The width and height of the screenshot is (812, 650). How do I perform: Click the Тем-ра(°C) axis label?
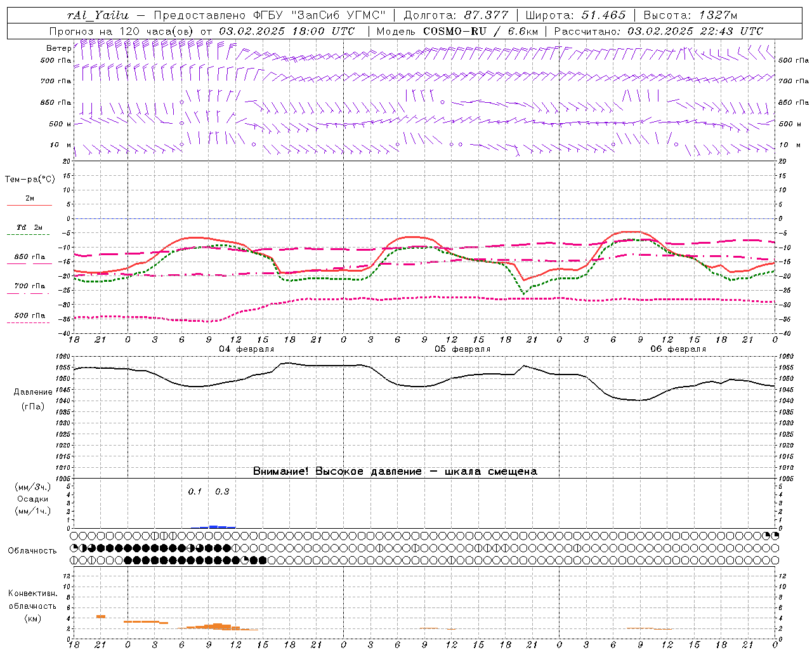30,180
